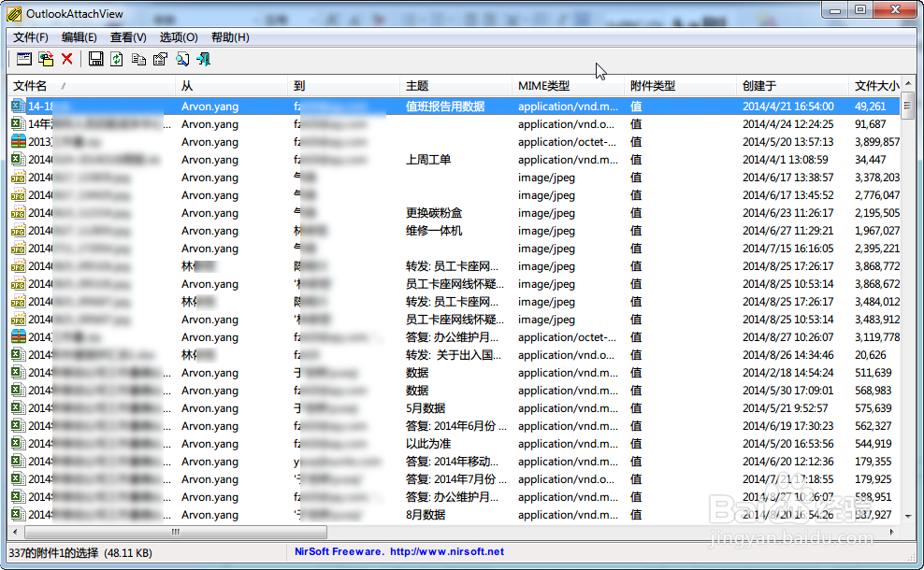Open the 帮助(H) menu
924x570 pixels.
point(230,37)
